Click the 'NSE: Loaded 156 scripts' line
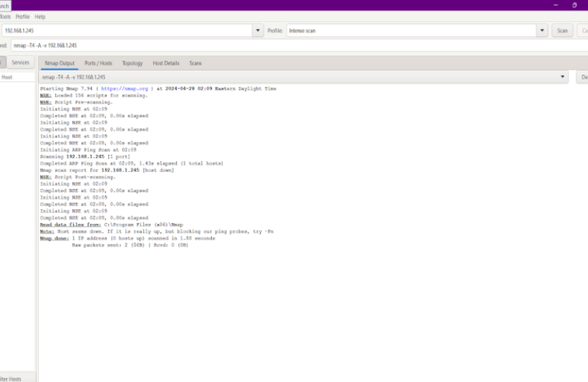 (93, 96)
